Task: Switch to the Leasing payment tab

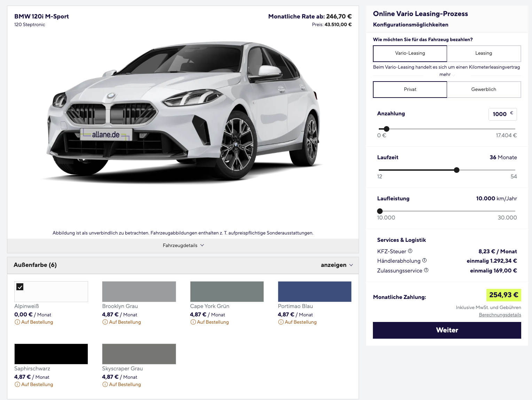Action: click(484, 53)
